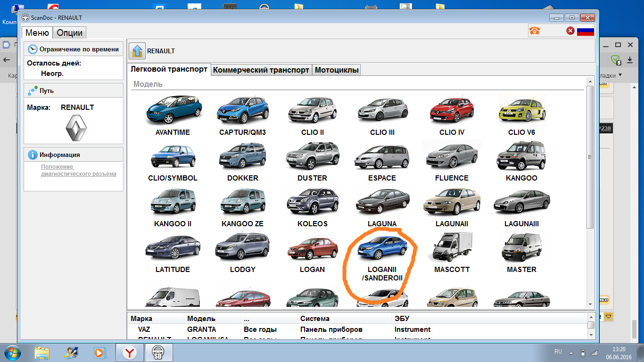Viewport: 644px width, 362px height.
Task: Click the clock time limit icon
Action: [33, 49]
